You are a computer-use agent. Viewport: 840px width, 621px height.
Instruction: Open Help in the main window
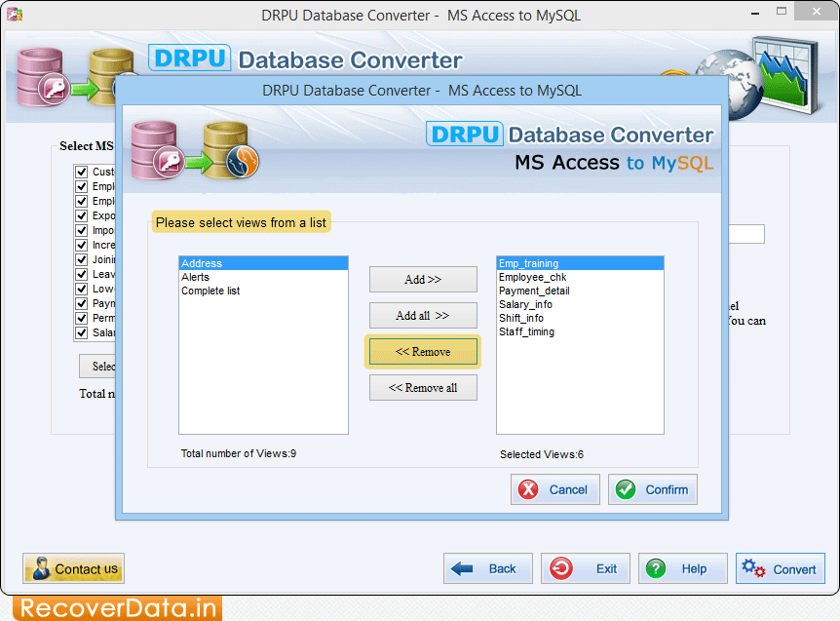682,568
